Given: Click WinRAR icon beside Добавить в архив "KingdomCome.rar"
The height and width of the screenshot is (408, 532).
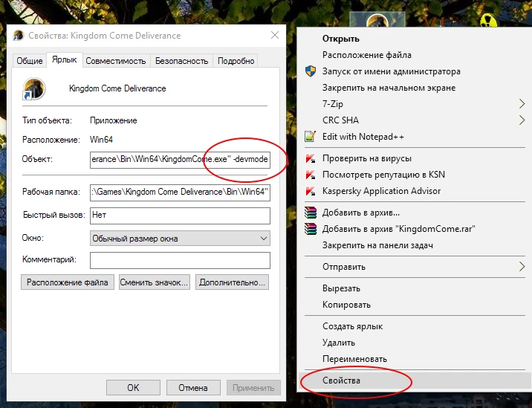Looking at the screenshot, I should click(x=311, y=229).
